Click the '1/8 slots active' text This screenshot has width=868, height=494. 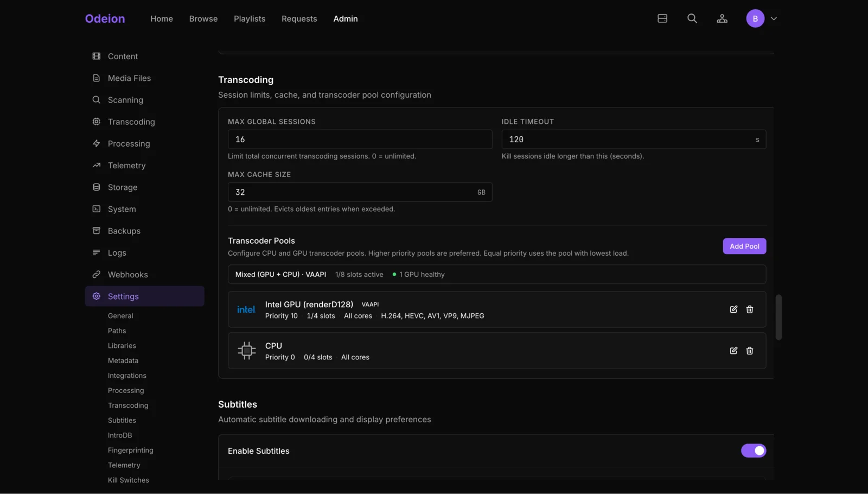click(359, 275)
